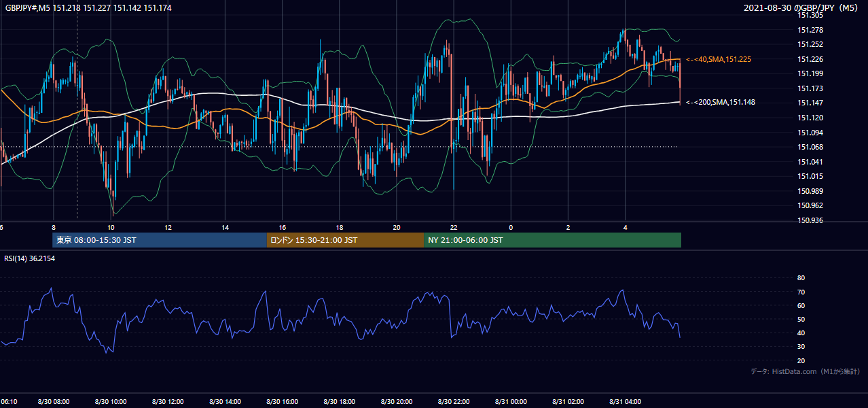Click hour marker 18 under price chart
The height and width of the screenshot is (408, 868).
[339, 228]
